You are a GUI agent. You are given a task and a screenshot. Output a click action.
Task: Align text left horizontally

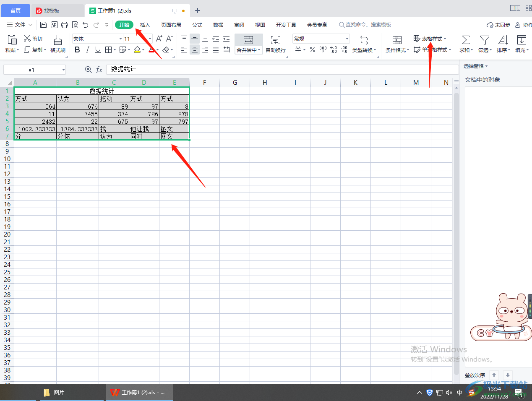pyautogui.click(x=184, y=49)
